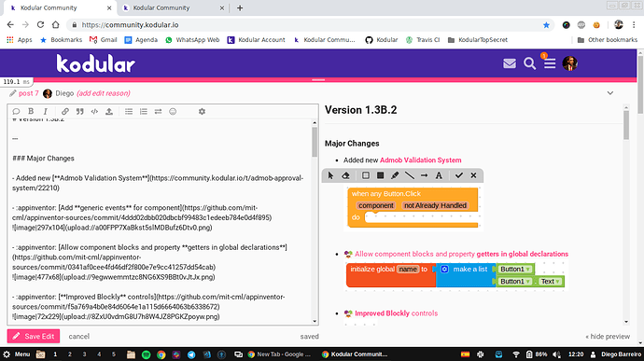Open the hamburger menu in Kodular header
The height and width of the screenshot is (361, 644).
click(550, 63)
